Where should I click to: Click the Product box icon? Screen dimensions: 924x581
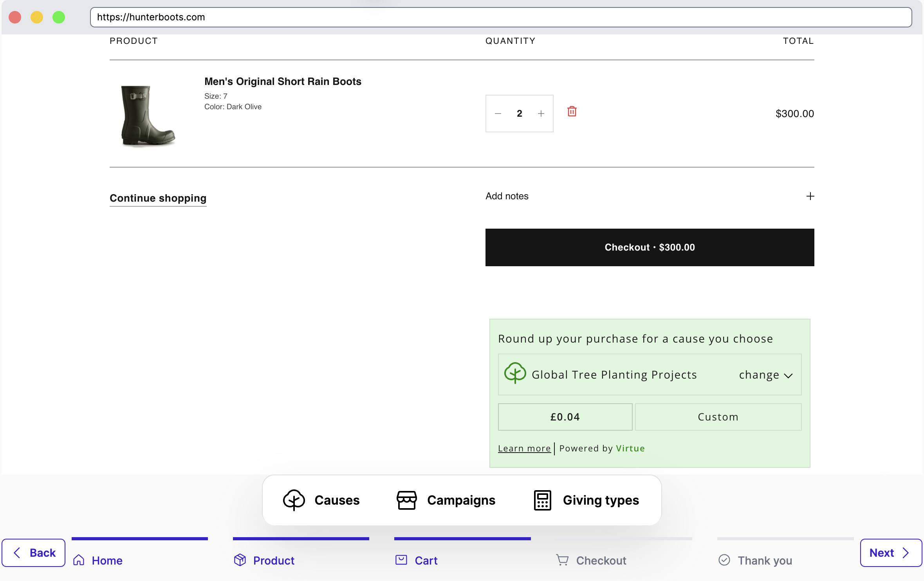[x=240, y=560]
